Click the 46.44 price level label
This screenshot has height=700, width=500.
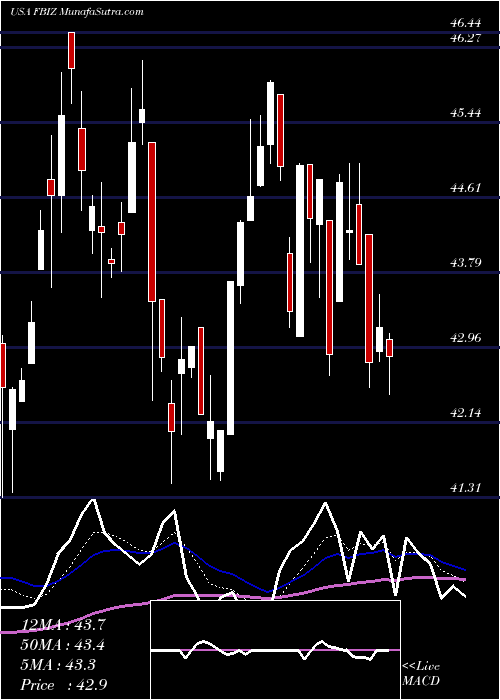[465, 22]
